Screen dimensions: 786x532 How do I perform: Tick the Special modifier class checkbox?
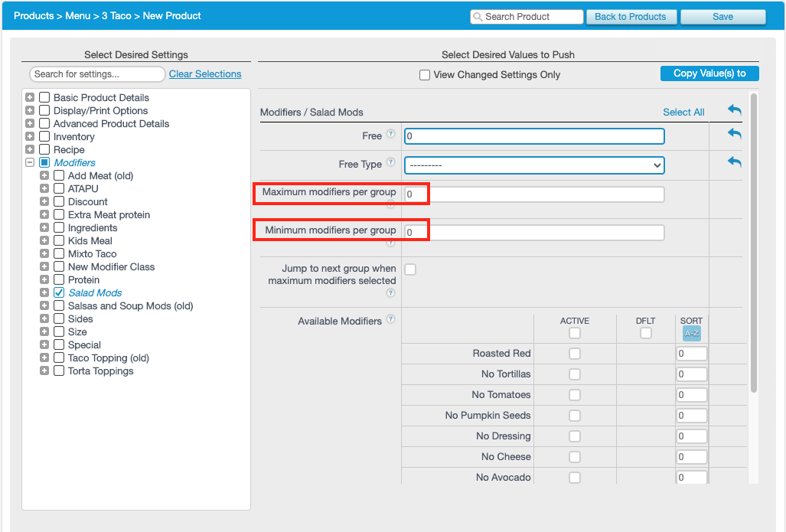(x=59, y=345)
